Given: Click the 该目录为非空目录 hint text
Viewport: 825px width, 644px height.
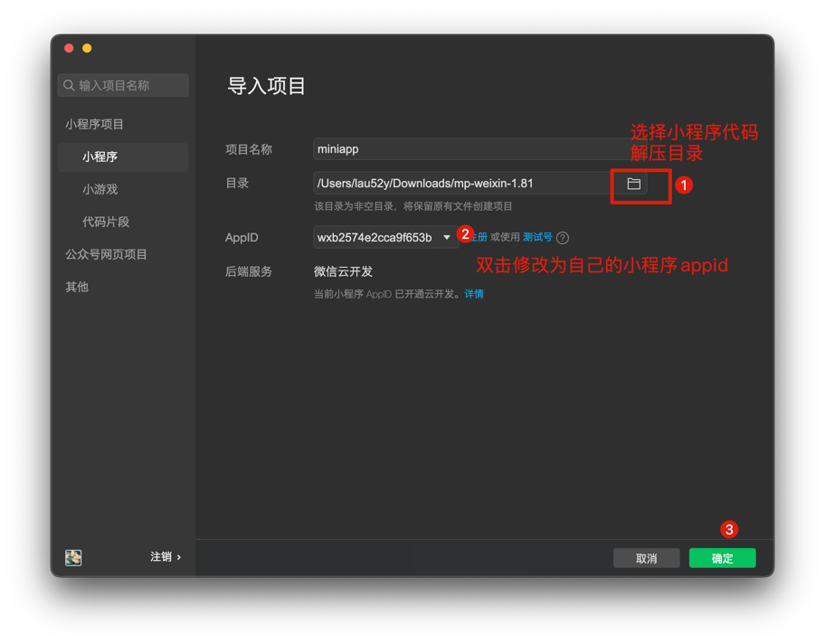Looking at the screenshot, I should (413, 206).
